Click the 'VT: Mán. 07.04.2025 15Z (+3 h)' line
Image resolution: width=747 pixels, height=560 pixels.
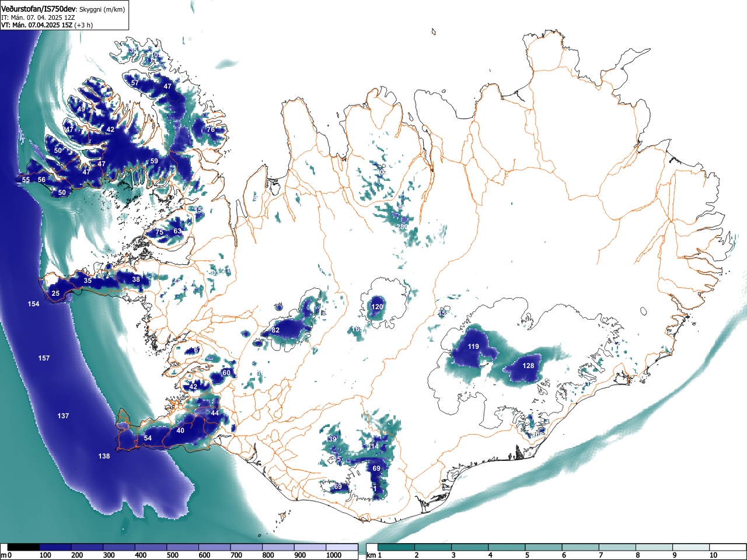pos(47,25)
